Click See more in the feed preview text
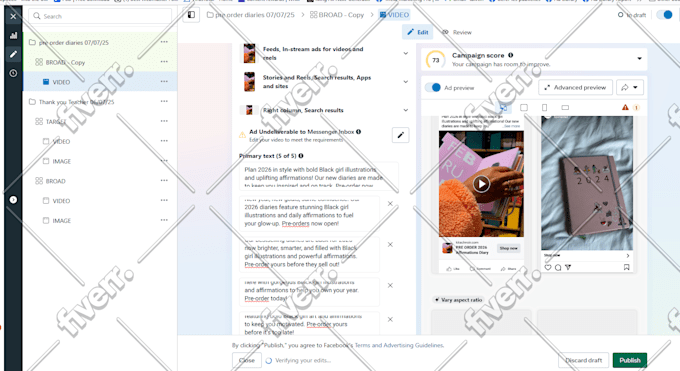Image resolution: width=680 pixels, height=371 pixels. tap(512, 126)
